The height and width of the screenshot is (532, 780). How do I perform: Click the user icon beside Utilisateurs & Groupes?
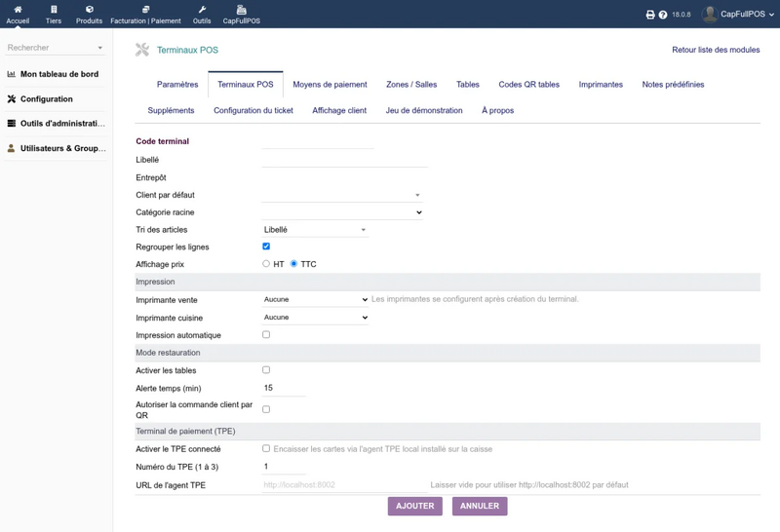(x=12, y=148)
